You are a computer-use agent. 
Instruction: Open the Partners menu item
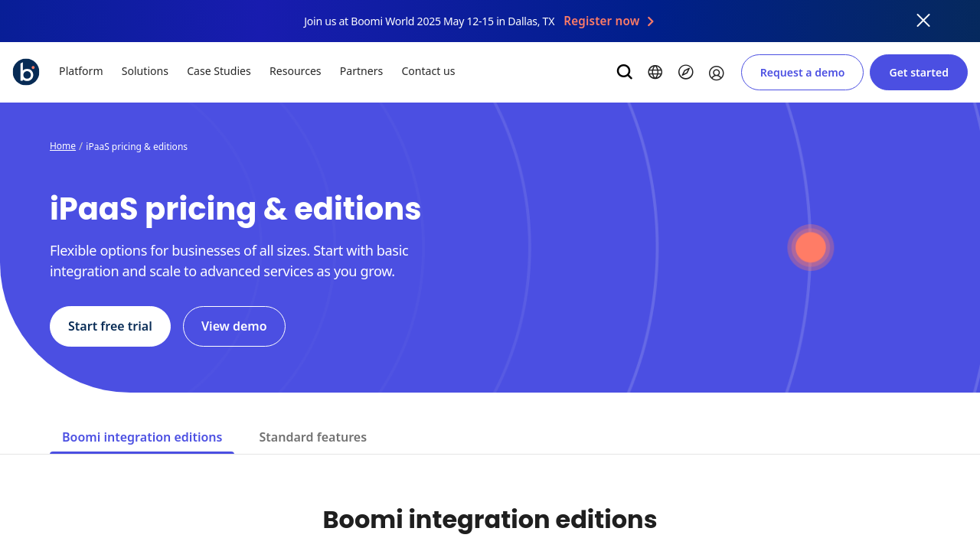361,71
